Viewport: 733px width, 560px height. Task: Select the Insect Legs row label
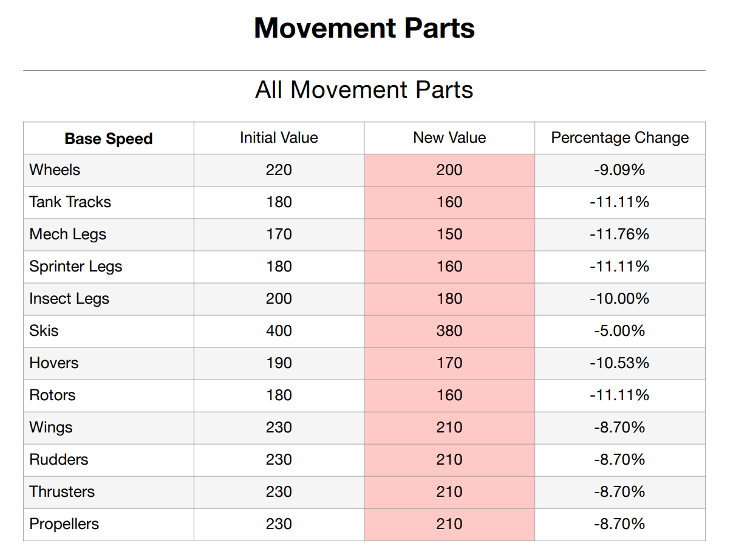(69, 299)
